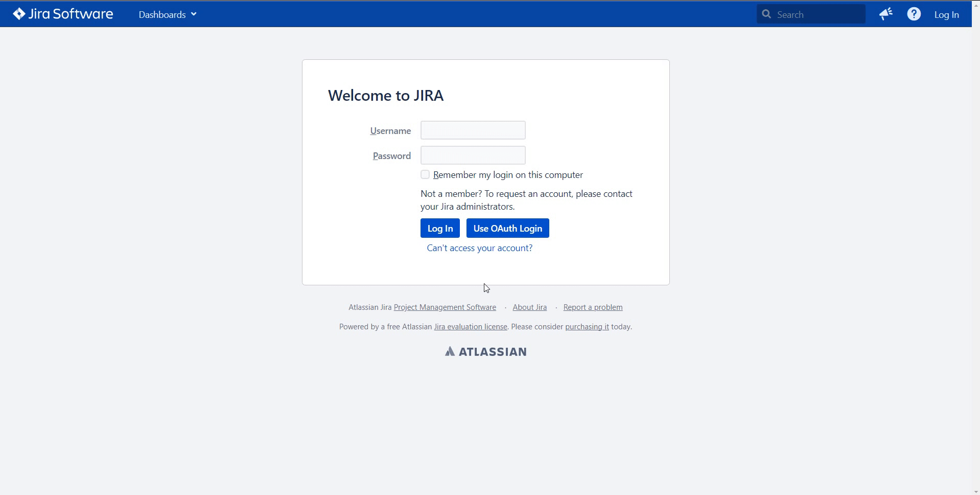The height and width of the screenshot is (495, 980).
Task: Open Can't access your account? link
Action: tap(479, 247)
